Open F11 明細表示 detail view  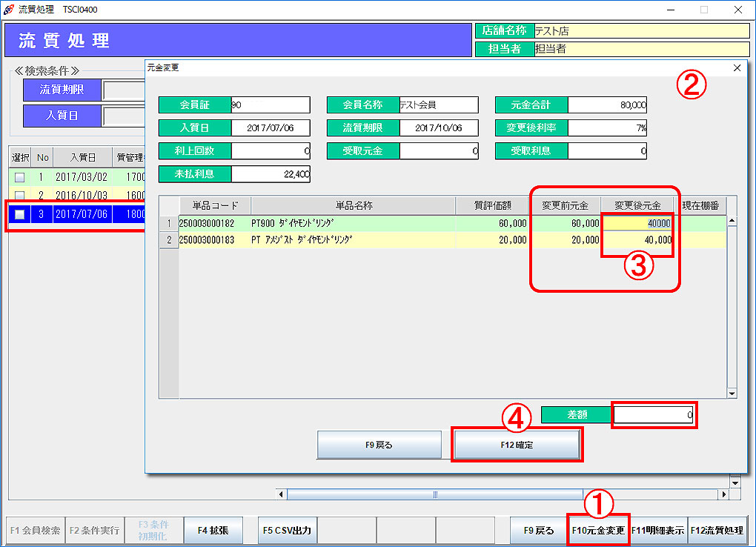(657, 531)
